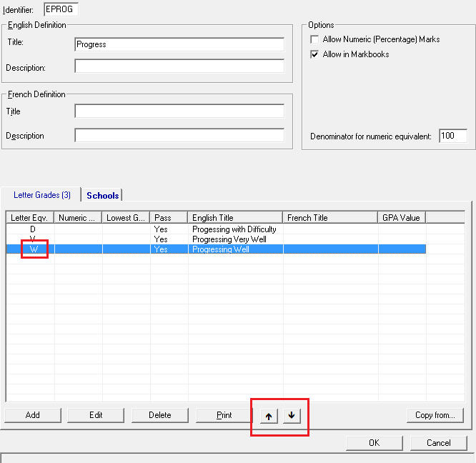Select the Progessing with Difficulty row

(234, 229)
